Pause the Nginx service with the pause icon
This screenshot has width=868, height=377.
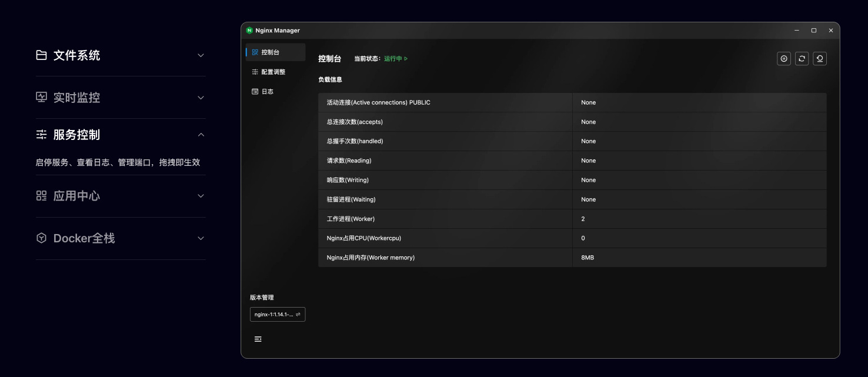[783, 59]
